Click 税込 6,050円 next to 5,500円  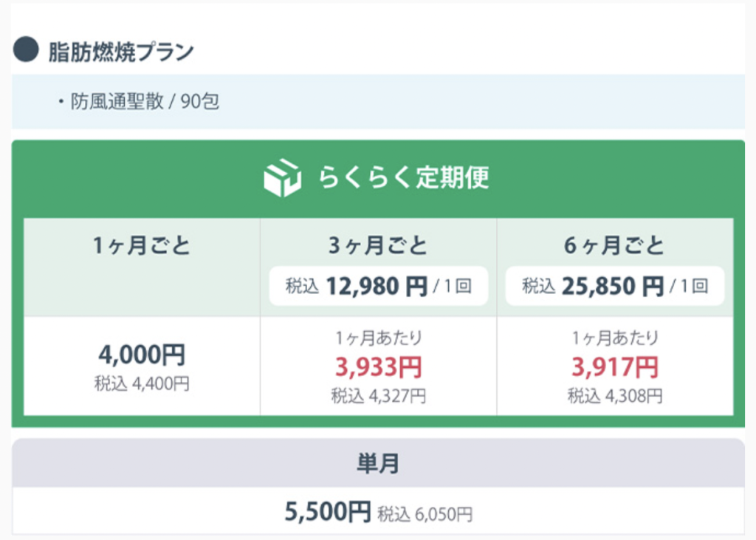pyautogui.click(x=425, y=512)
